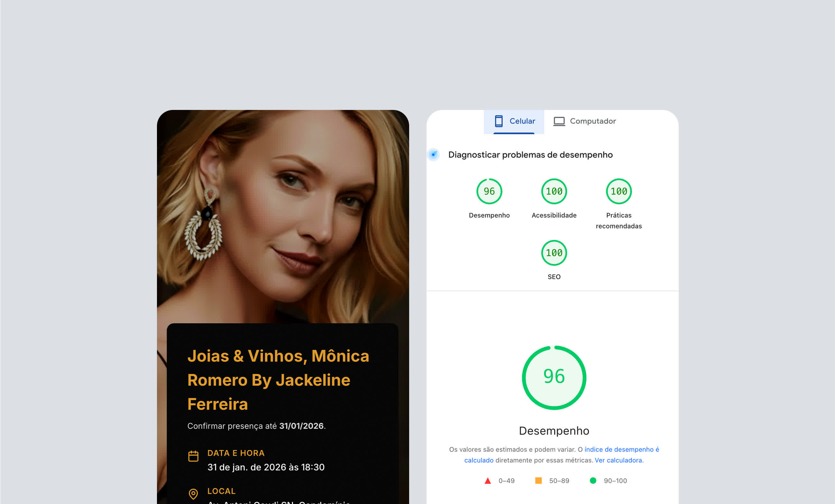Click the orange square legend icon for 50–89
The width and height of the screenshot is (835, 504).
click(538, 480)
